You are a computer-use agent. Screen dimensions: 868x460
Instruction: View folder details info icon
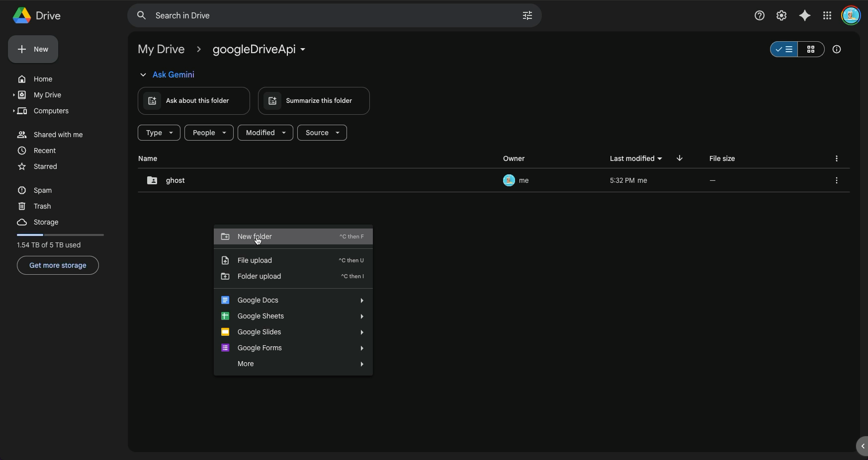[x=837, y=49]
